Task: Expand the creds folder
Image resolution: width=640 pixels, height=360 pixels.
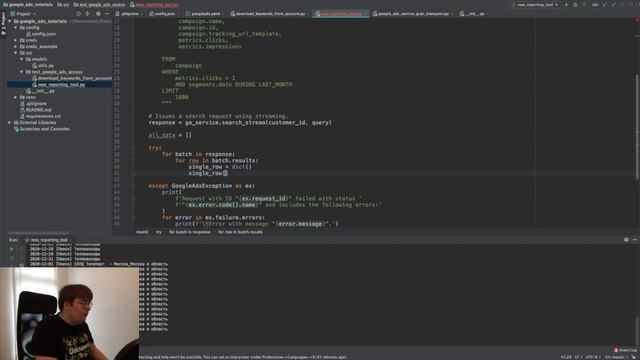Action: (x=16, y=40)
